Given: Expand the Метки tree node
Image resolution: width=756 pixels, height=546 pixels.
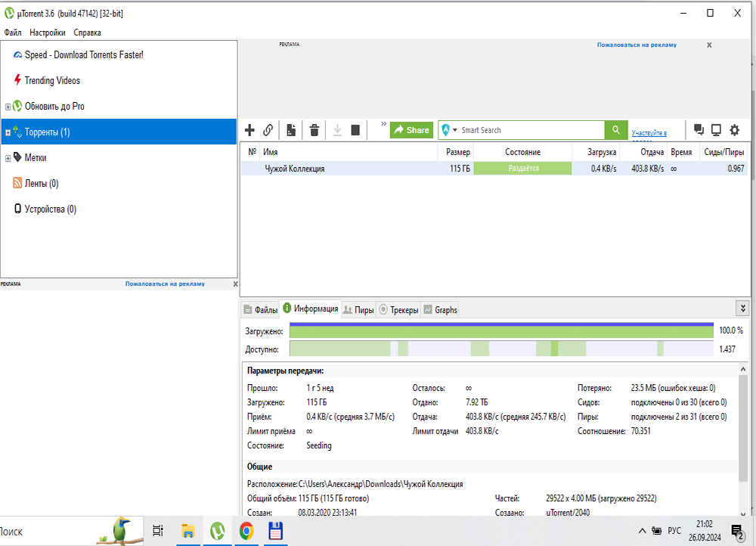Looking at the screenshot, I should pyautogui.click(x=8, y=158).
